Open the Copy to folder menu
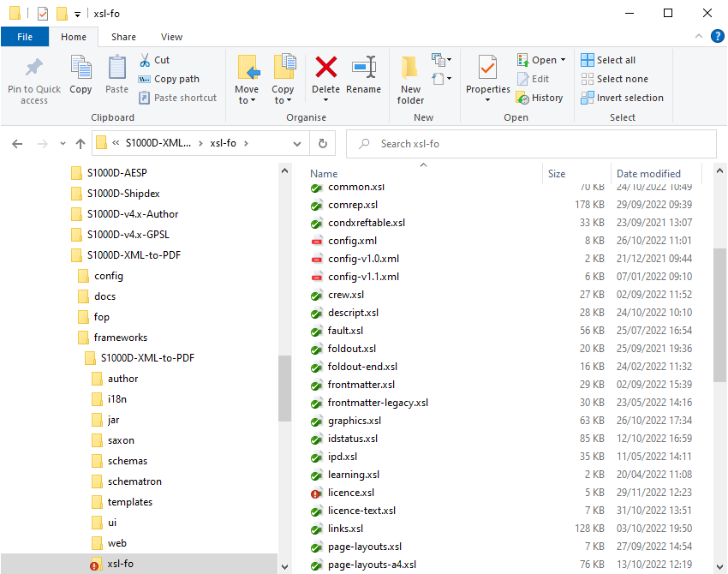The width and height of the screenshot is (728, 574). click(x=283, y=80)
